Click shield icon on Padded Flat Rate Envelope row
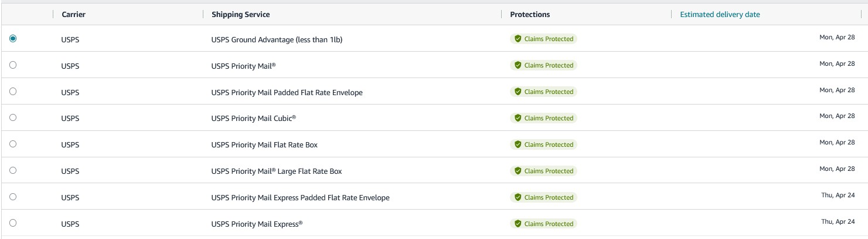The width and height of the screenshot is (868, 239). (x=518, y=92)
